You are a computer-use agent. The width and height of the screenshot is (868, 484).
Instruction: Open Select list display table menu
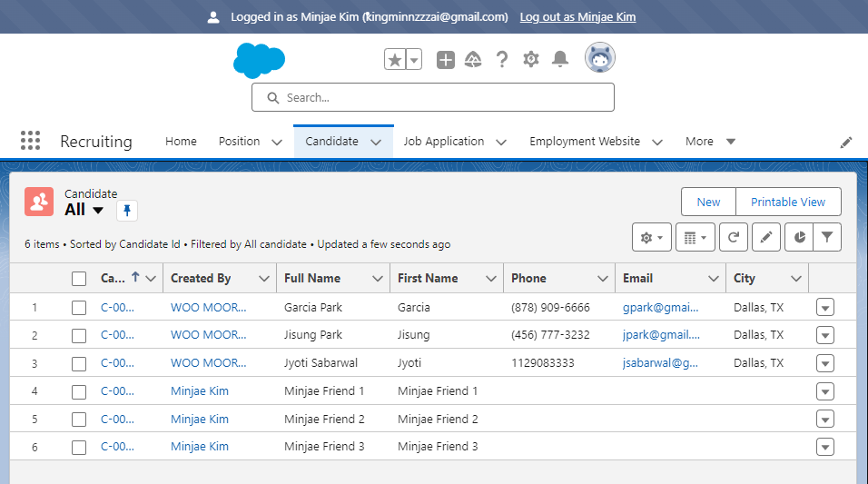(695, 238)
